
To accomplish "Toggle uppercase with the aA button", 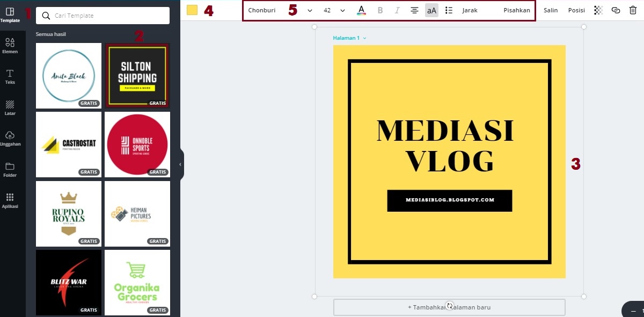I will point(431,10).
